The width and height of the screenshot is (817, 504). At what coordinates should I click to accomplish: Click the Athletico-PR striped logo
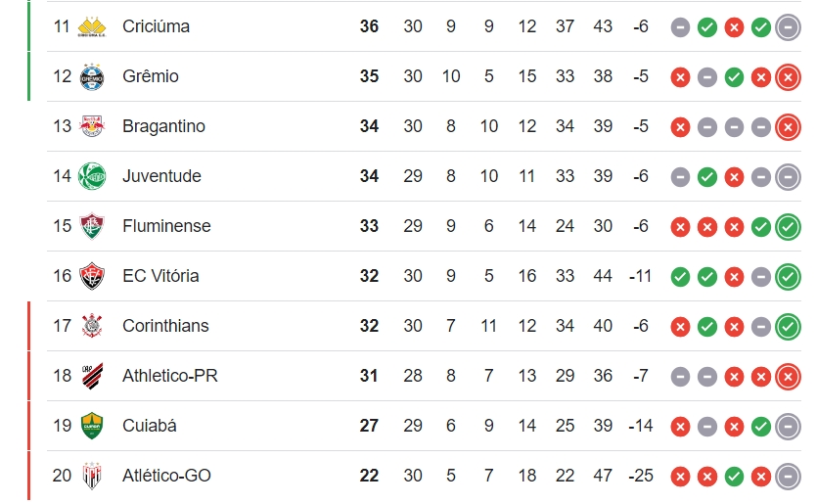click(92, 376)
